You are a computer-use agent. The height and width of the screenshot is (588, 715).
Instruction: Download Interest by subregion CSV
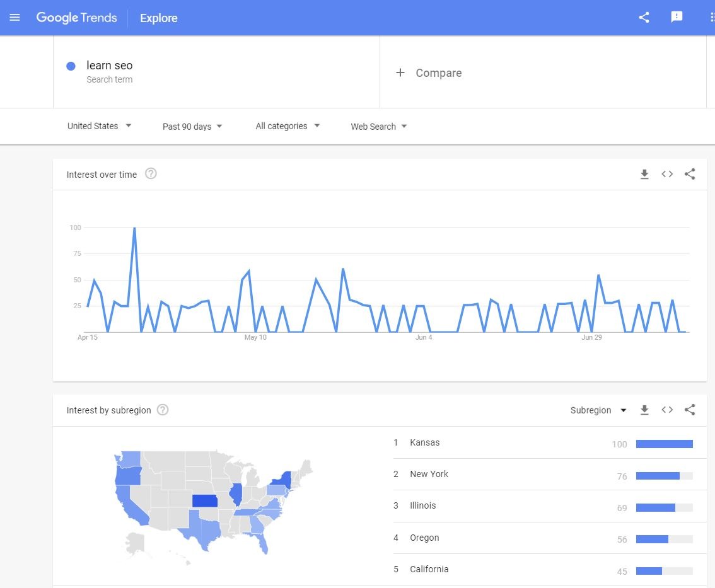point(644,410)
